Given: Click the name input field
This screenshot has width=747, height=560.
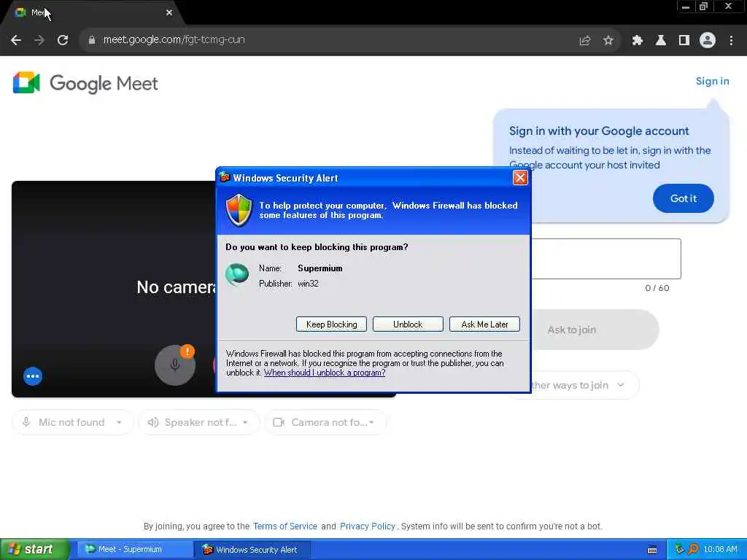Looking at the screenshot, I should tap(606, 259).
